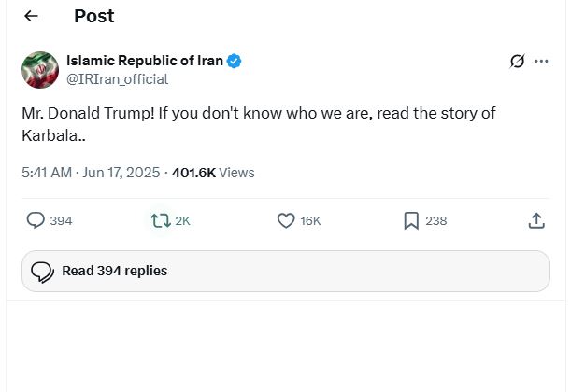Bookmark the post with bookmark icon

(411, 220)
